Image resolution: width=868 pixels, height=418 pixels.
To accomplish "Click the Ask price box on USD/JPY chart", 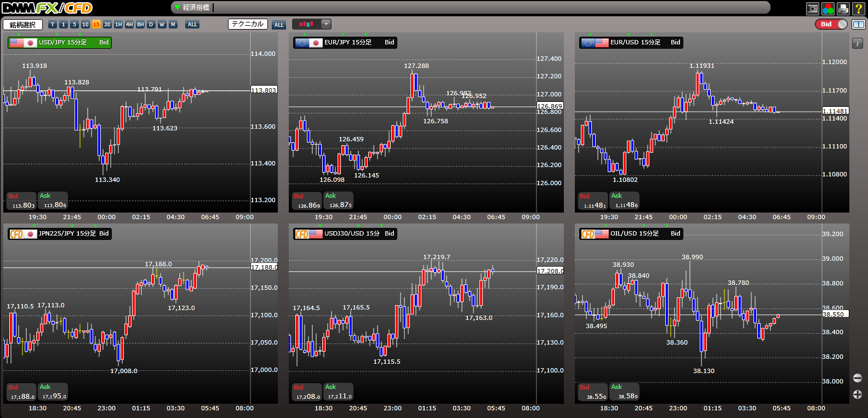I will pyautogui.click(x=53, y=201).
